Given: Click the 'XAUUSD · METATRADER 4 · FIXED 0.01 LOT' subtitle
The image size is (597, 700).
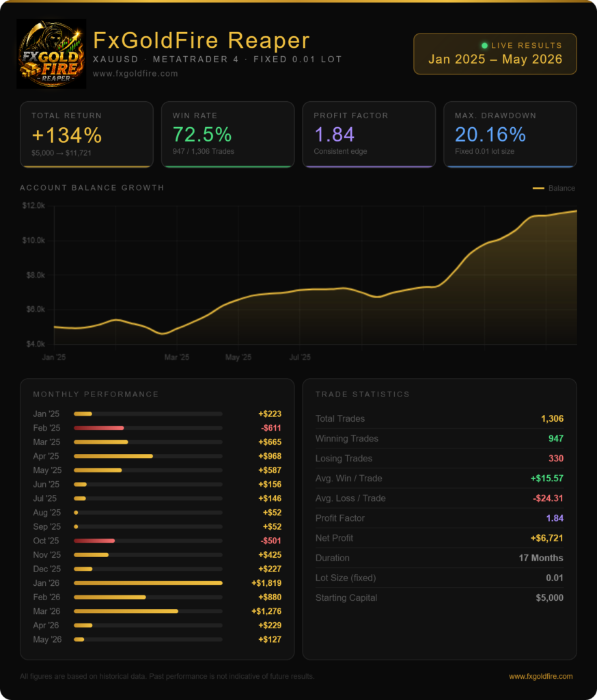Looking at the screenshot, I should 217,59.
